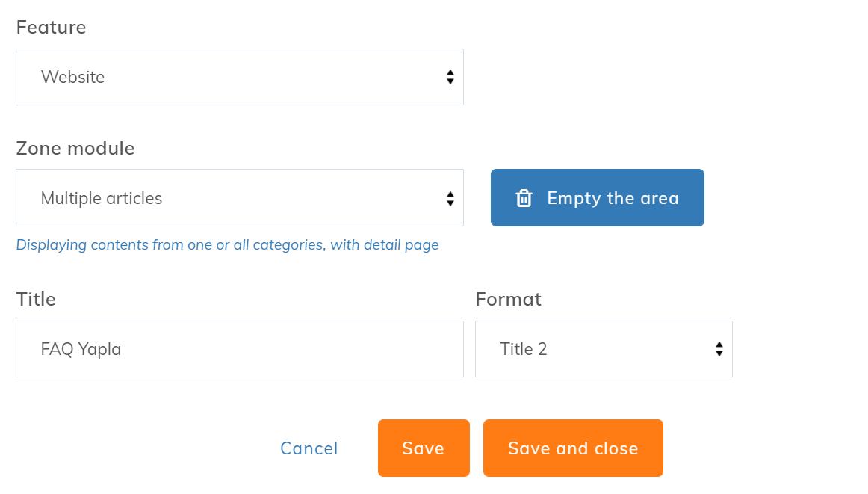Viewport: 868px width, 494px height.
Task: Expand the Zone module dropdown
Action: pyautogui.click(x=239, y=198)
